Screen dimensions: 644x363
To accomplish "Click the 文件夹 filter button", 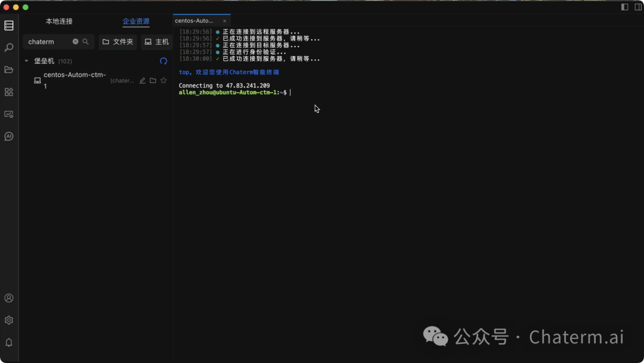I will click(x=117, y=42).
